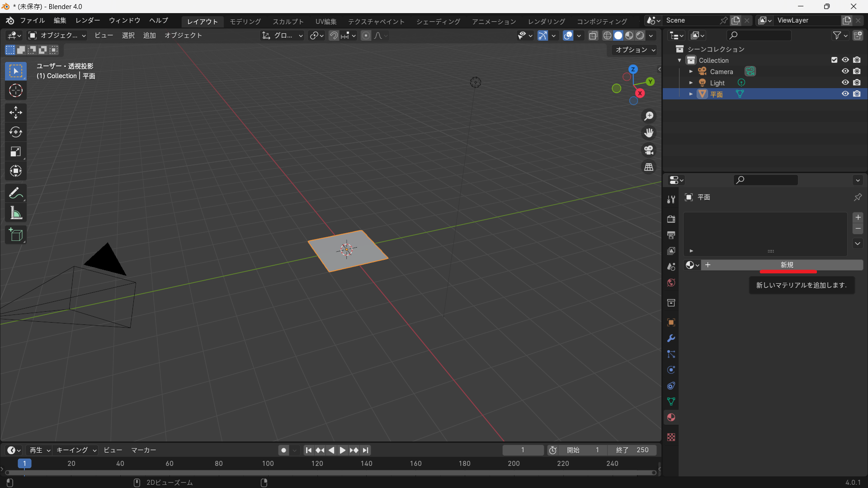The image size is (868, 488).
Task: Click the 終了 frame field showing 250
Action: [632, 450]
